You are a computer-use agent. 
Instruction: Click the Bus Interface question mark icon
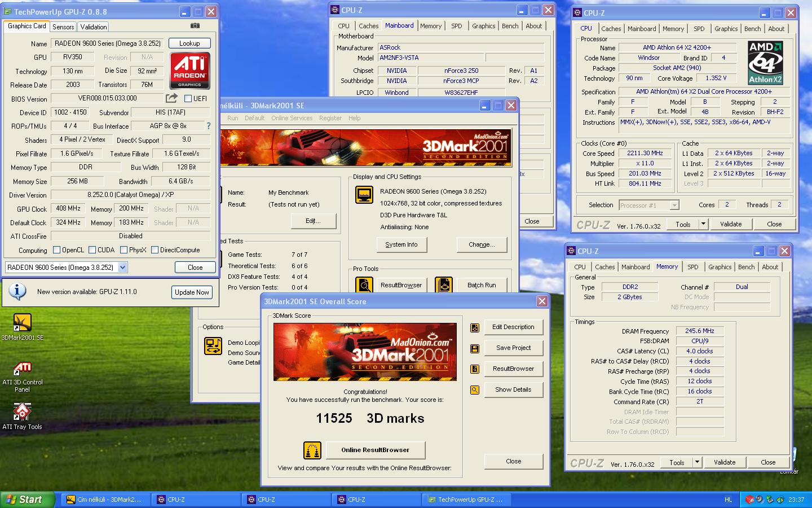209,126
